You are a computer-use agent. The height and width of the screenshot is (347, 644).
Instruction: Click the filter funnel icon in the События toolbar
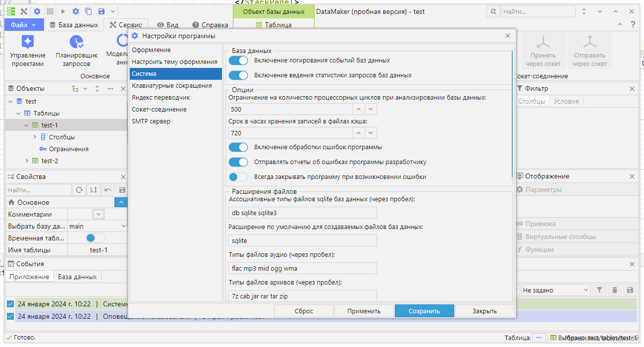tap(599, 290)
